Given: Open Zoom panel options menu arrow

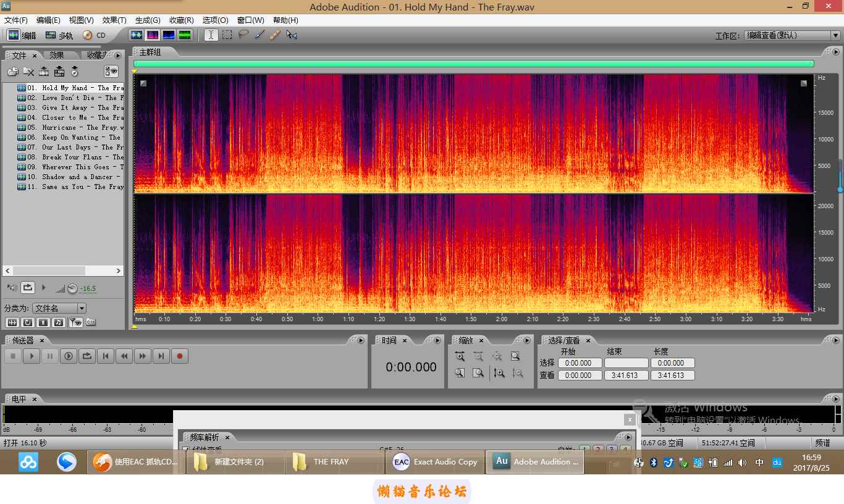Looking at the screenshot, I should coord(527,340).
